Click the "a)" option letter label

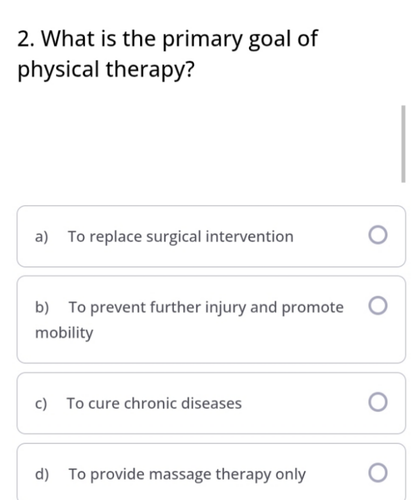tap(42, 237)
